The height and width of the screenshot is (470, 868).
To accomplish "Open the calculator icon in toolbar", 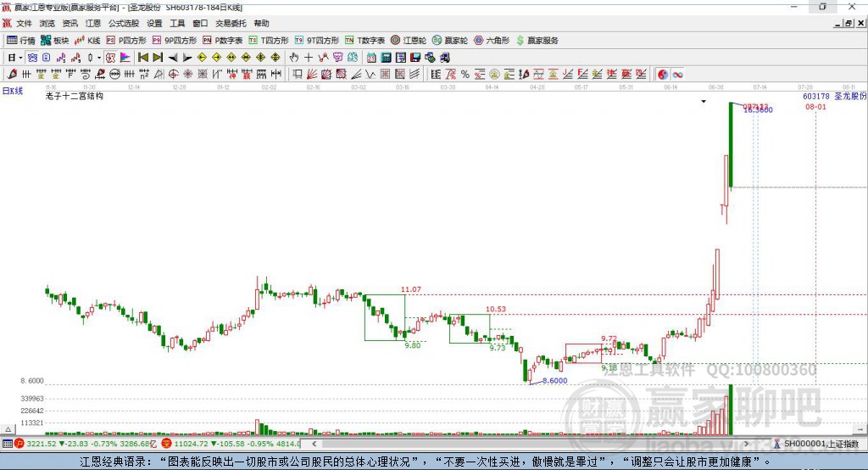I will pos(387,58).
